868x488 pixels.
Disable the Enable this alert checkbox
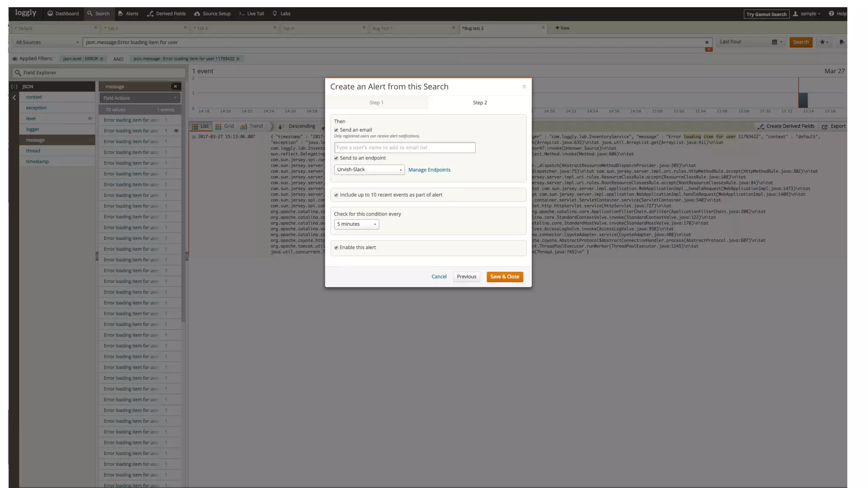(x=336, y=247)
